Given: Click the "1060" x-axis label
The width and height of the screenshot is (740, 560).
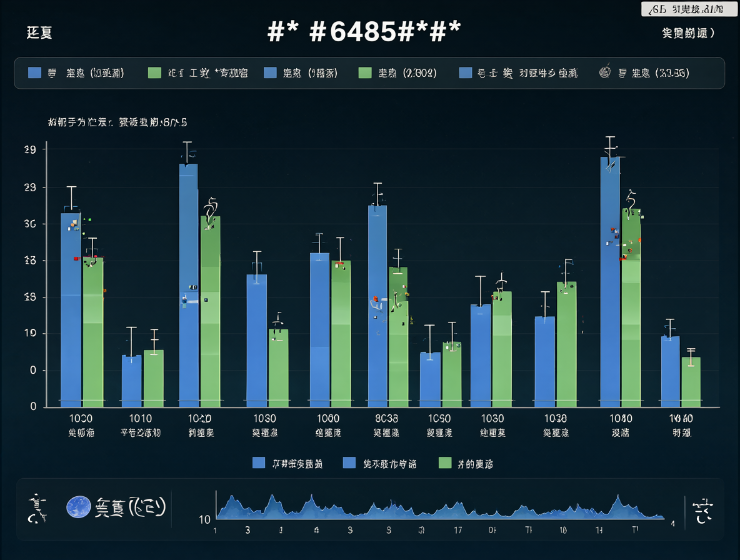Looking at the screenshot, I should 328,419.
